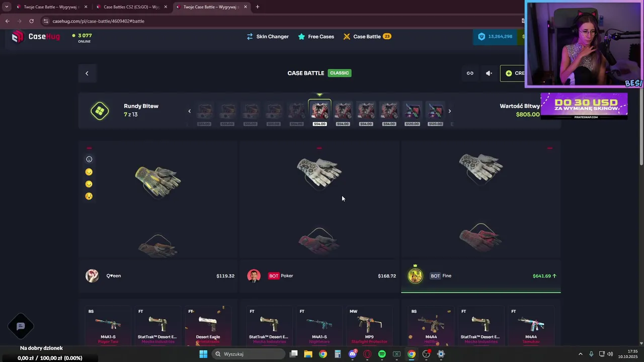Switch to Case Battles CS2 (CS:GO) tab
This screenshot has width=644, height=362.
131,7
